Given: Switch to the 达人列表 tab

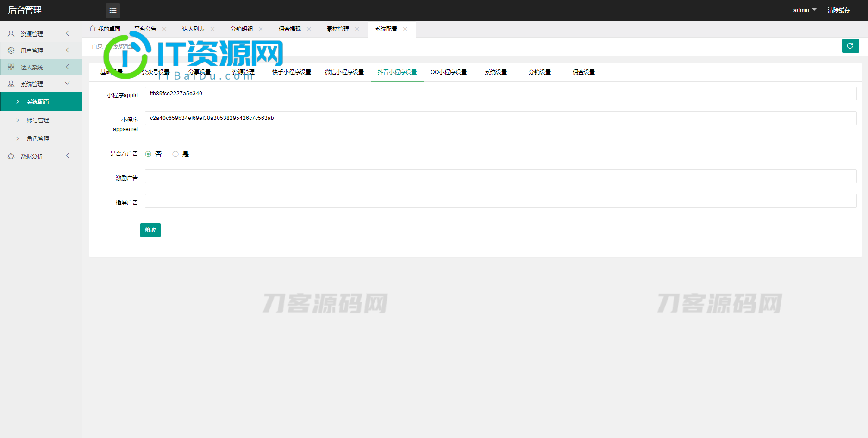Looking at the screenshot, I should [x=194, y=29].
